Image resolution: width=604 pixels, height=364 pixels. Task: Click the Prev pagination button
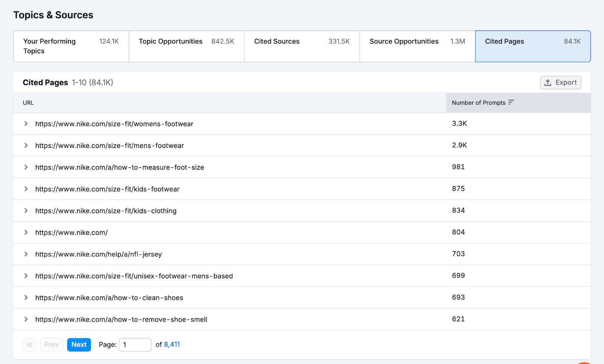pyautogui.click(x=51, y=344)
